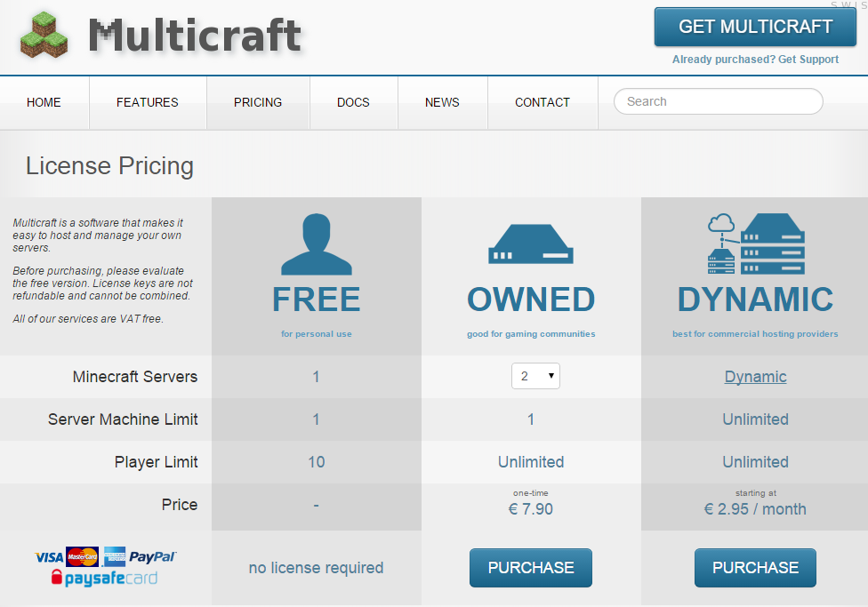Switch to the FEATURES tab

(x=148, y=102)
